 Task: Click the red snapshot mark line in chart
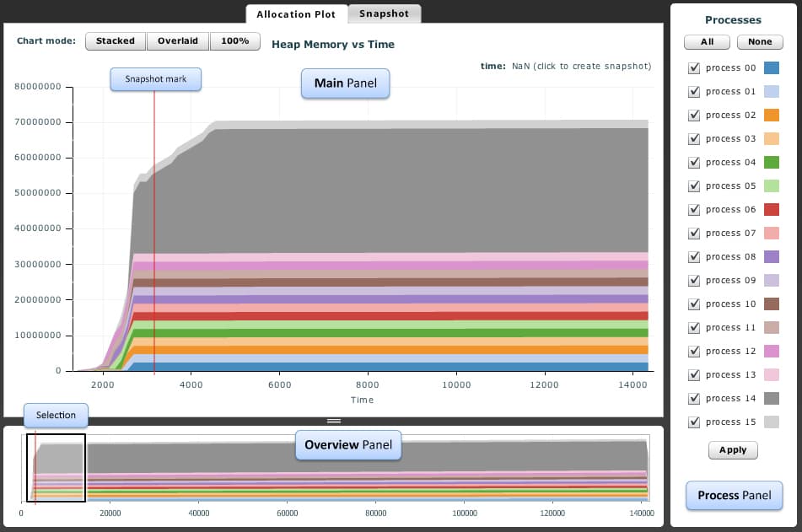pos(154,253)
